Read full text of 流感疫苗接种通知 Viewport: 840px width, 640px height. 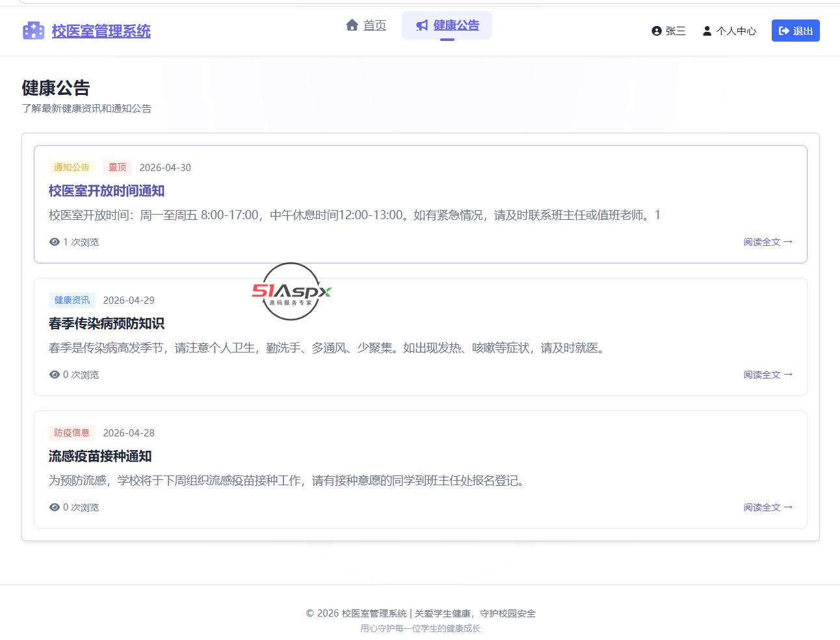[768, 507]
